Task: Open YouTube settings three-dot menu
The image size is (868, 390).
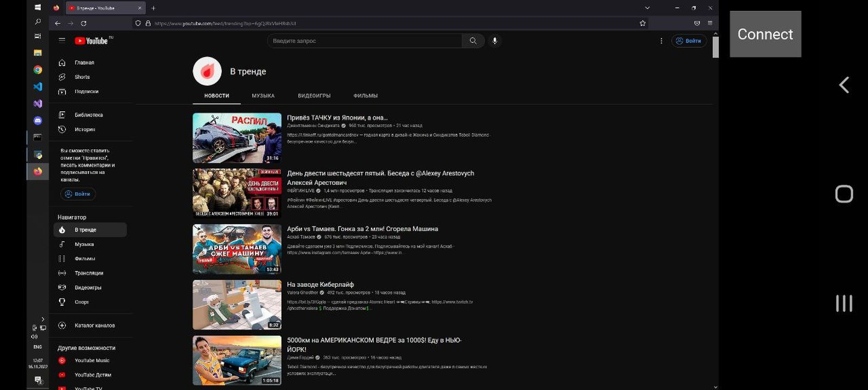Action: 661,41
